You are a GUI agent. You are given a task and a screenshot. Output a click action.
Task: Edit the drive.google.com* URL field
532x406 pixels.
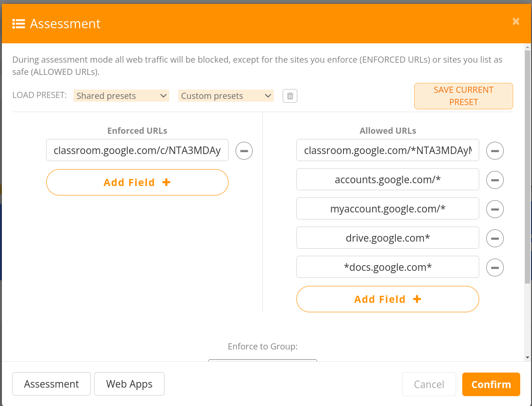(x=387, y=238)
